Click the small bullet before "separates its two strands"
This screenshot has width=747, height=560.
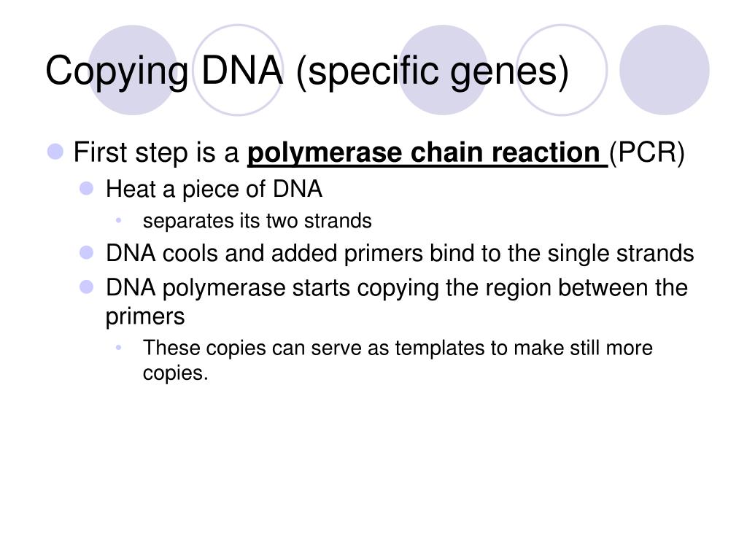pos(119,220)
